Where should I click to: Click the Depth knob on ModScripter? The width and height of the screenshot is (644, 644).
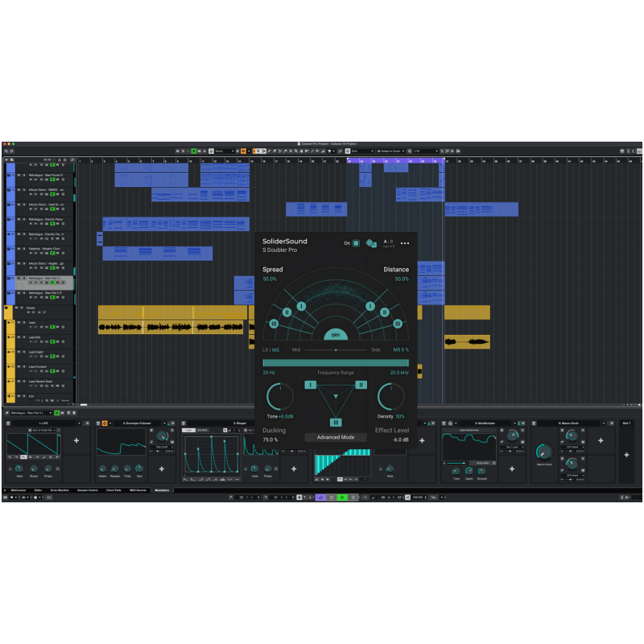[x=469, y=471]
